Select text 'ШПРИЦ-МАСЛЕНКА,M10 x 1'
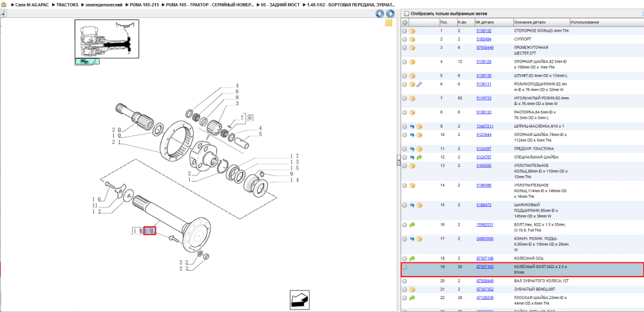 coord(539,126)
